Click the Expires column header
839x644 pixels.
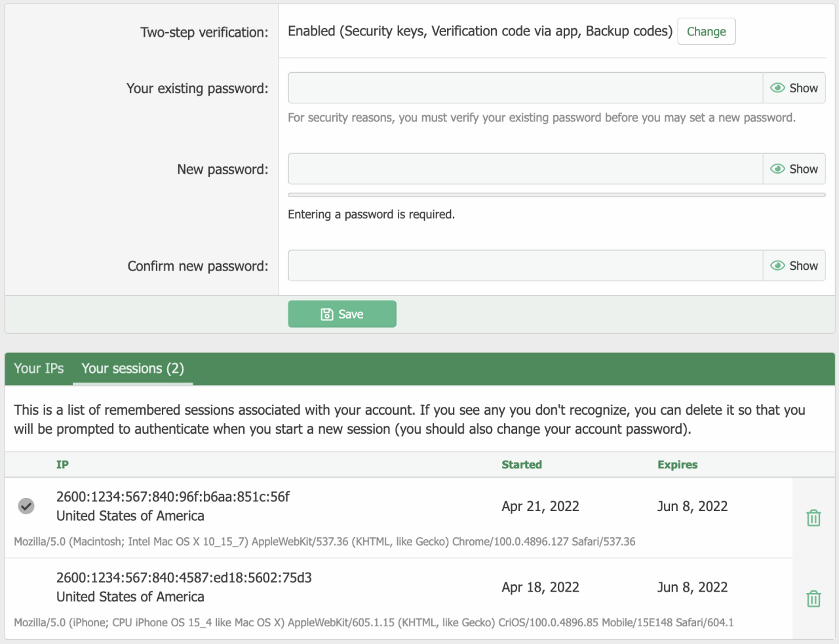677,464
